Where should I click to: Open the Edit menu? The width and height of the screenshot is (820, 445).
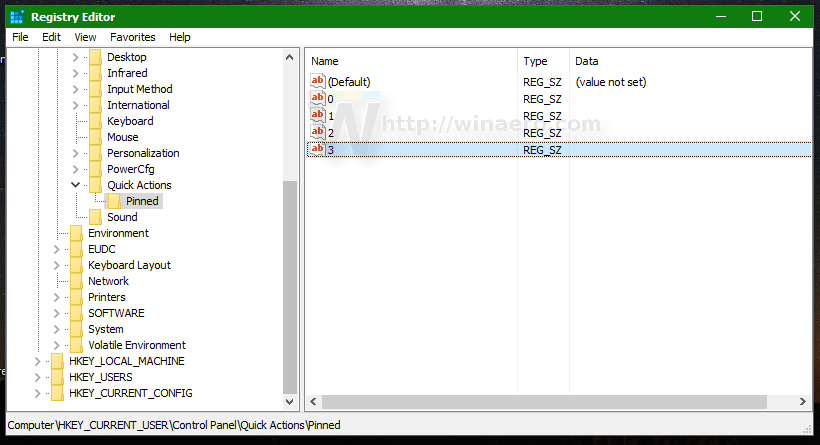(51, 37)
